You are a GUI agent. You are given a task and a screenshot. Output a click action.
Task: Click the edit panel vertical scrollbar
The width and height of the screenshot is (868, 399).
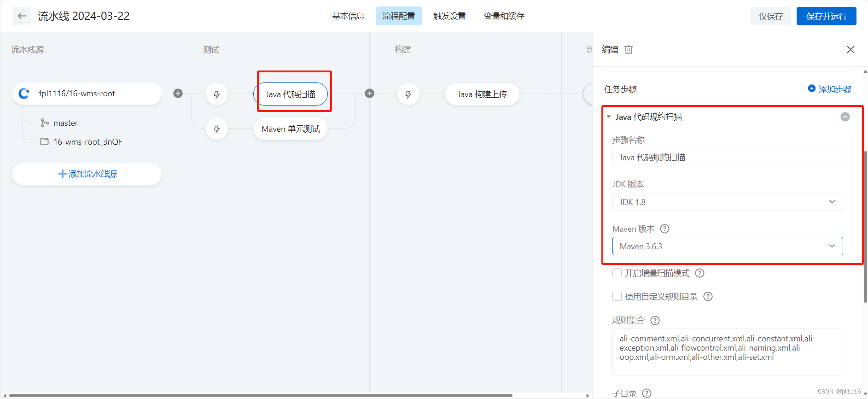click(865, 227)
